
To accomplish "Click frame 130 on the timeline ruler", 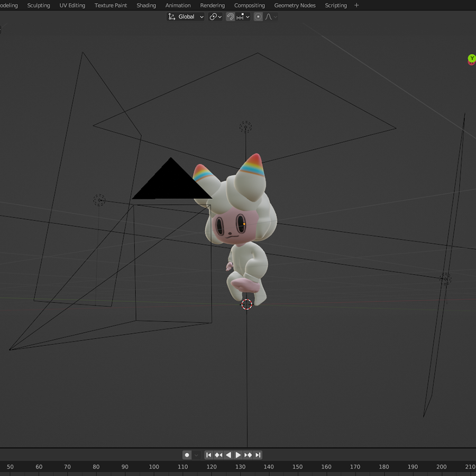I will click(x=240, y=466).
